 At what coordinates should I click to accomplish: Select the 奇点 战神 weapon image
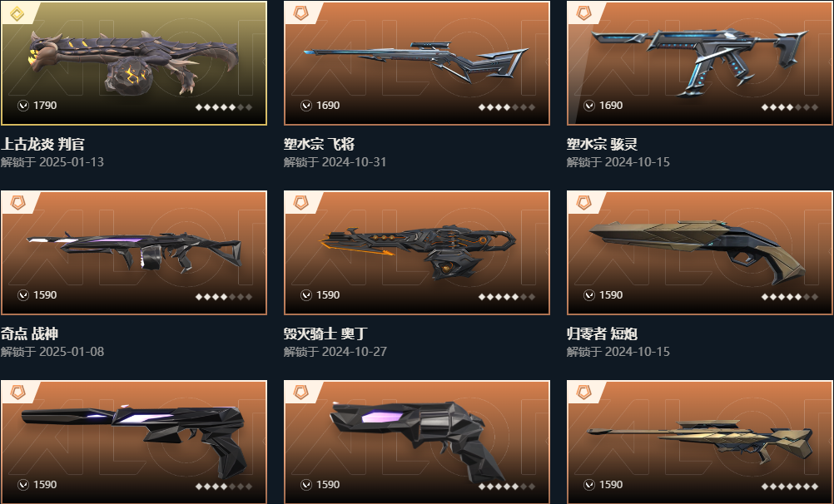[134, 252]
